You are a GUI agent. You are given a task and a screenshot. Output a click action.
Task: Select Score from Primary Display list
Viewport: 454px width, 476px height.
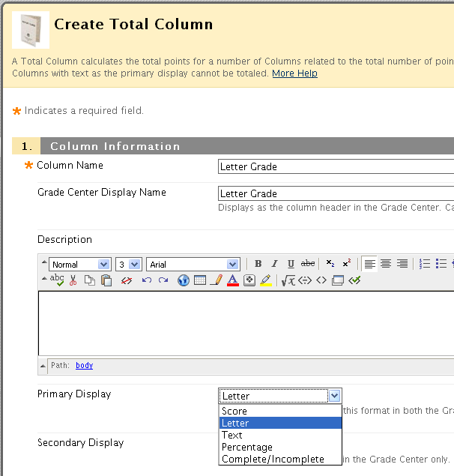pyautogui.click(x=280, y=411)
